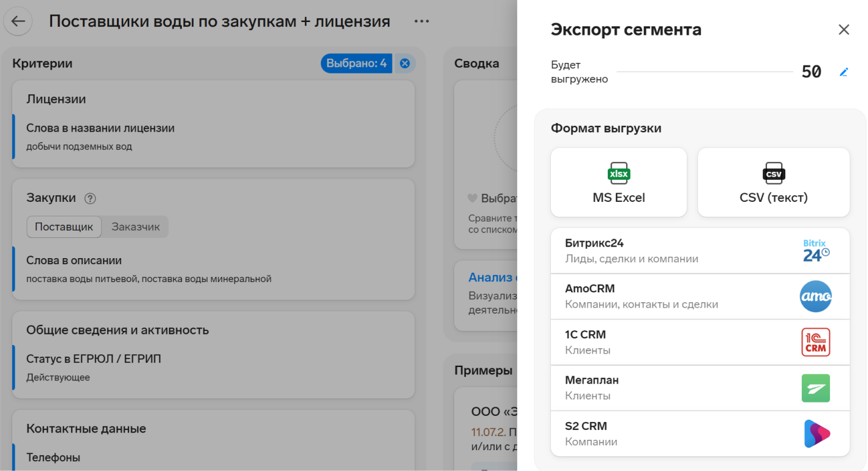Click the Будет выгружено label
Viewport: 868px width, 471px height.
580,72
